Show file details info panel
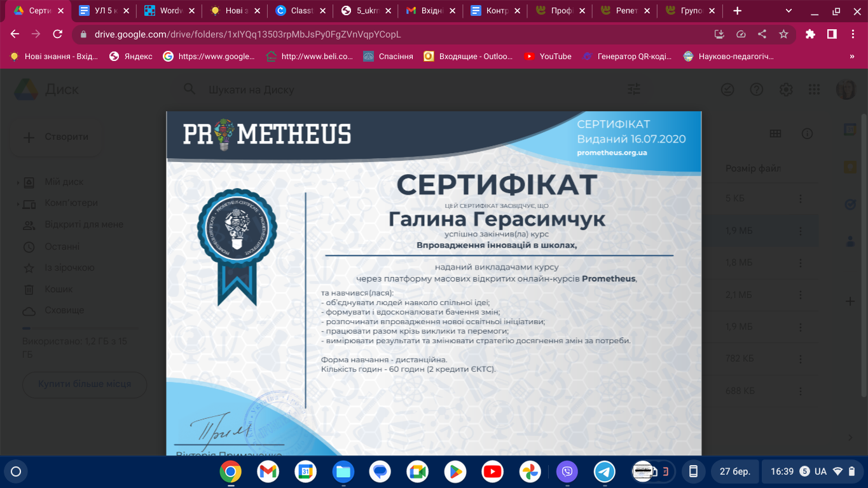The image size is (868, 488). click(807, 133)
